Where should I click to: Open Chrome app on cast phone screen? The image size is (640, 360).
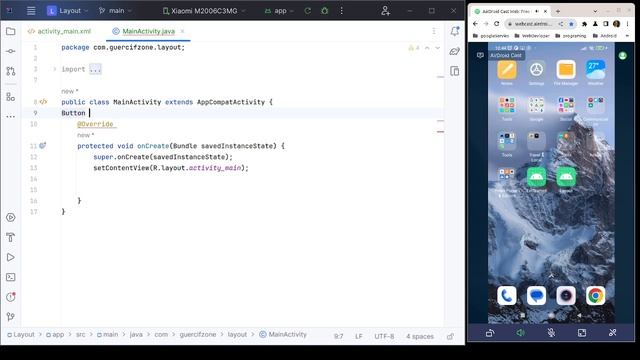(x=596, y=296)
